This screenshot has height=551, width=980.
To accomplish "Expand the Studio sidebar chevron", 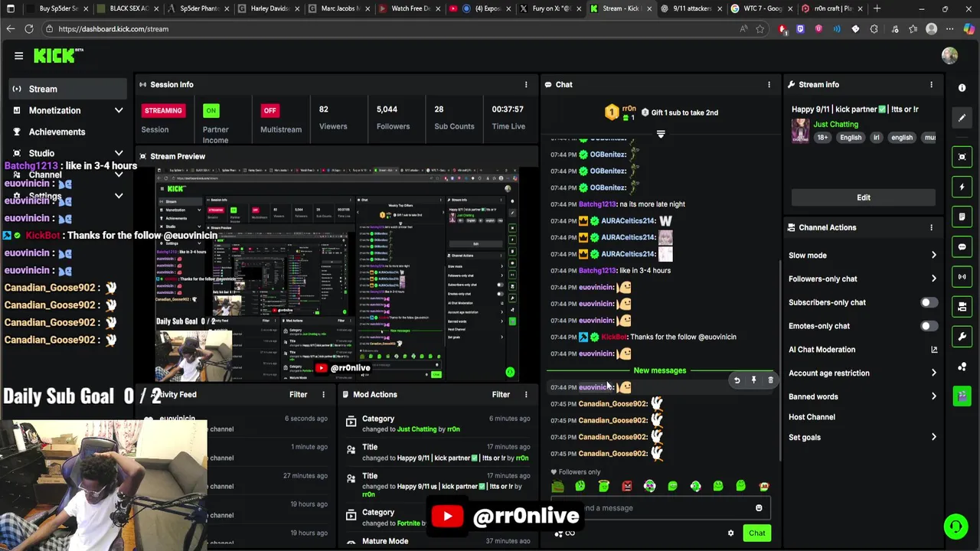I will [x=119, y=154].
